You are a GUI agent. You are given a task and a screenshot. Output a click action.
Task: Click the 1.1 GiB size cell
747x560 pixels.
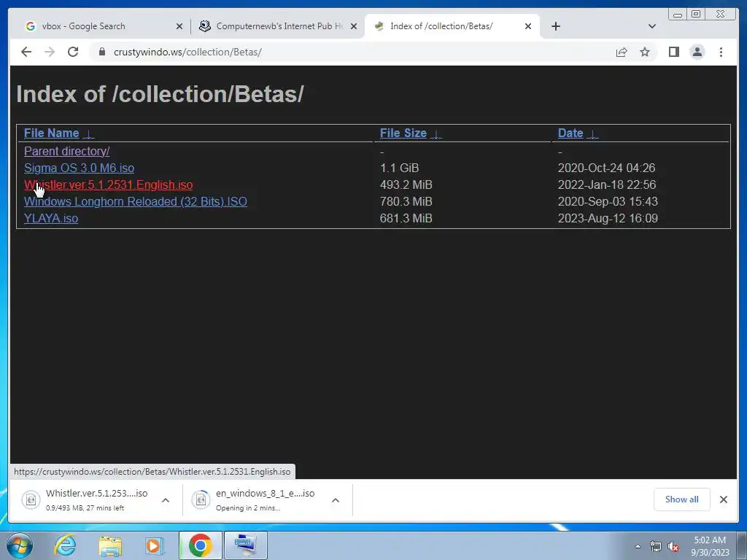(399, 168)
